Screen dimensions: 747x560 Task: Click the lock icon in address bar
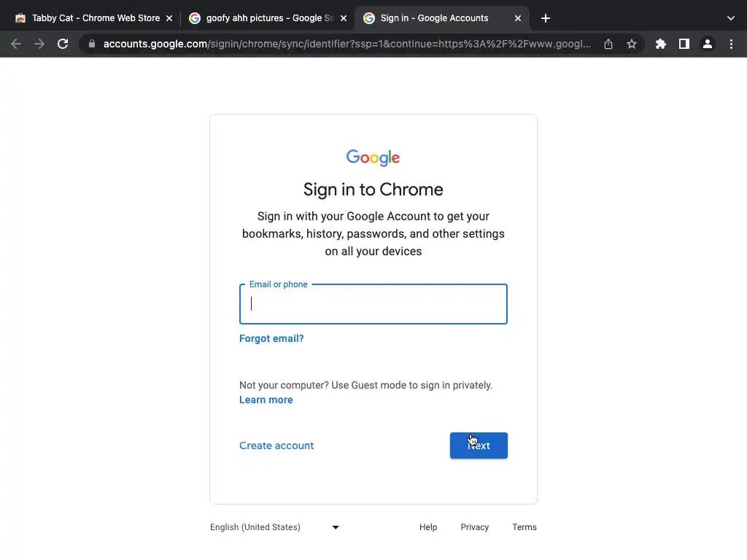[92, 44]
